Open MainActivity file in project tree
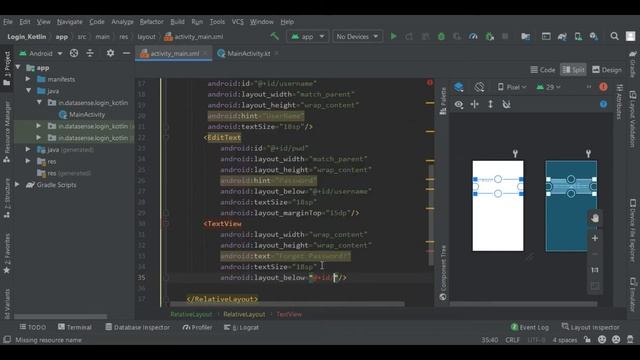Image resolution: width=640 pixels, height=360 pixels. point(82,115)
